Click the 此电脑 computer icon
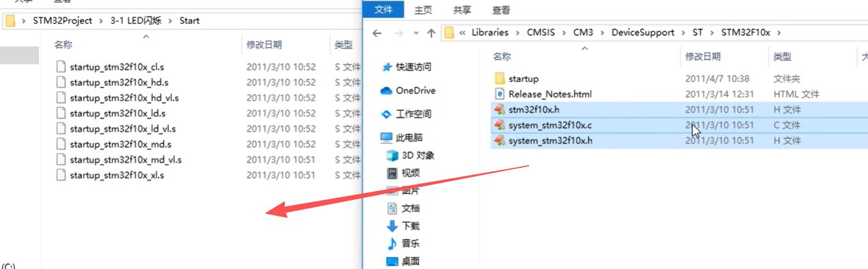Screen dimensions: 868x269 click(x=386, y=138)
